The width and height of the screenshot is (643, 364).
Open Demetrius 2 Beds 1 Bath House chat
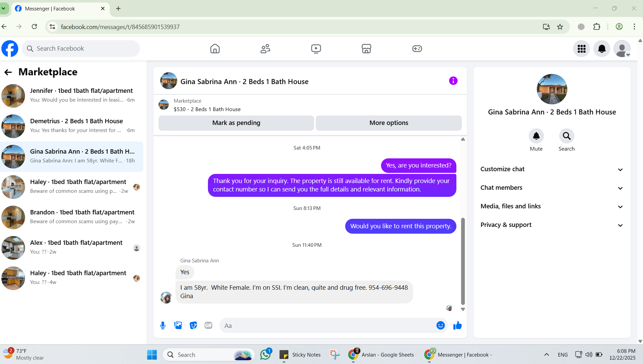[72, 126]
